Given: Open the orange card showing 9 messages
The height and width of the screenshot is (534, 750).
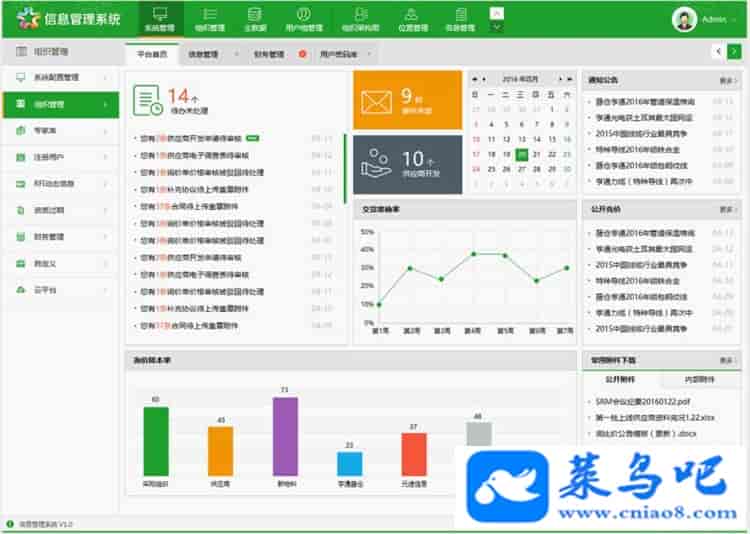Looking at the screenshot, I should (408, 100).
